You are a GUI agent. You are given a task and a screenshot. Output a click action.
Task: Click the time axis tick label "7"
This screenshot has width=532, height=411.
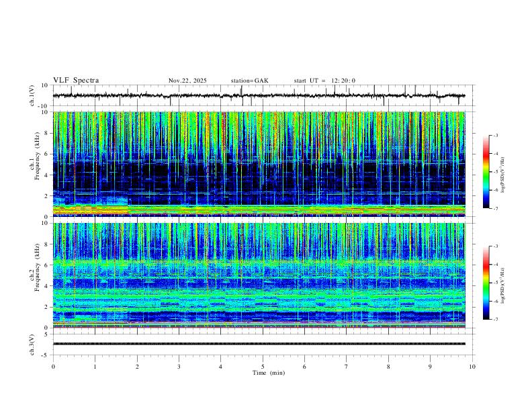347,367
